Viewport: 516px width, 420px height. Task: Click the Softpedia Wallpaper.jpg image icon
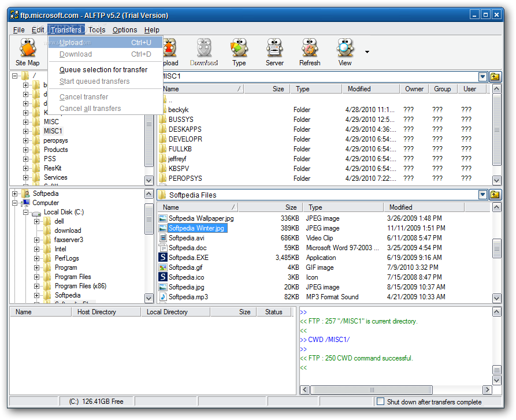tap(162, 218)
